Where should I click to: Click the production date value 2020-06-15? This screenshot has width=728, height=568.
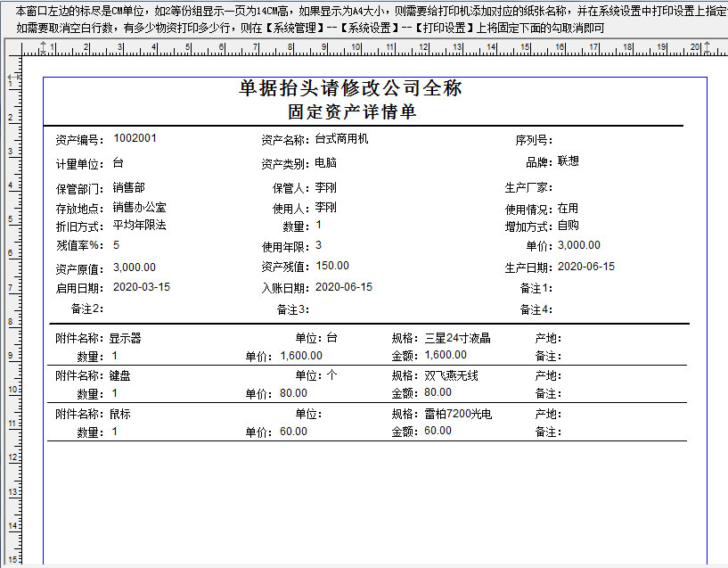pyautogui.click(x=585, y=267)
